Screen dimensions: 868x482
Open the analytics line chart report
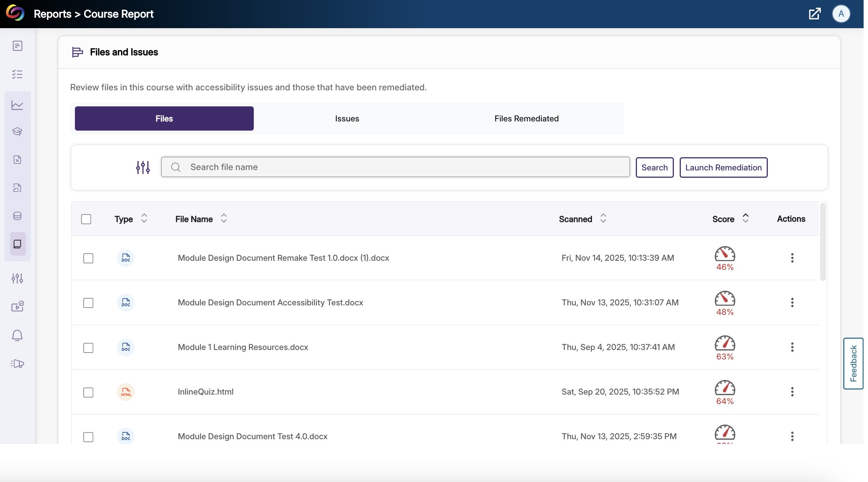(x=17, y=105)
